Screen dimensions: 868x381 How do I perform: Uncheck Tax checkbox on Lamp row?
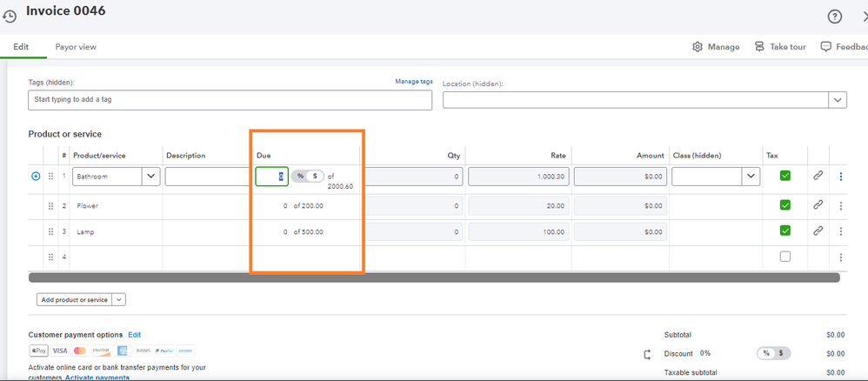(x=785, y=230)
